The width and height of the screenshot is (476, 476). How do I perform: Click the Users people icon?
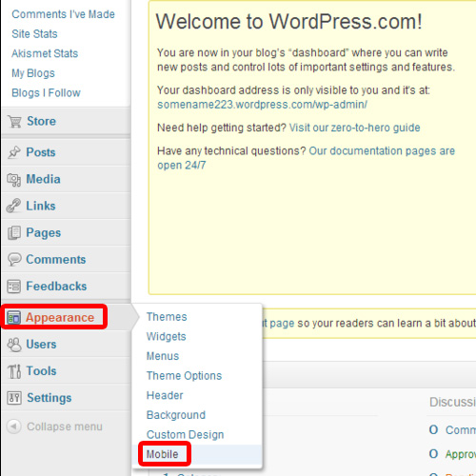(14, 345)
